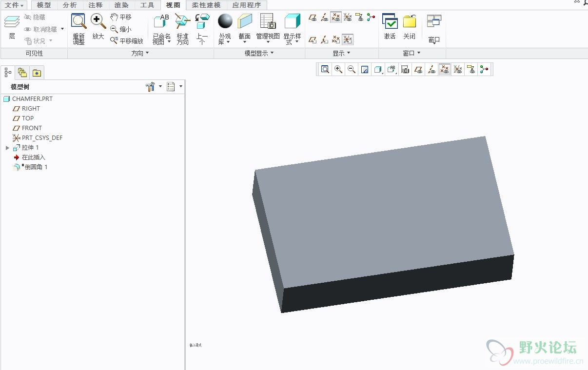
Task: Click the 外观库 appearance sphere icon
Action: click(x=225, y=21)
